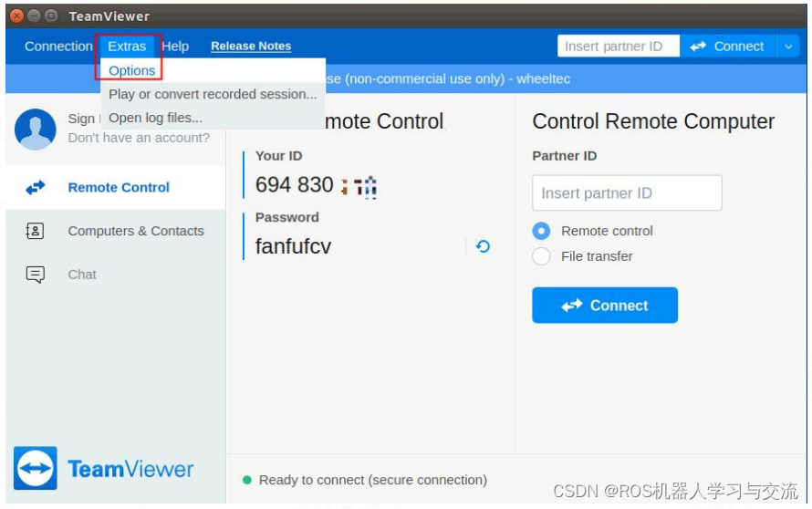Image resolution: width=812 pixels, height=509 pixels.
Task: Click the Control Remote Computer heading
Action: coord(653,121)
